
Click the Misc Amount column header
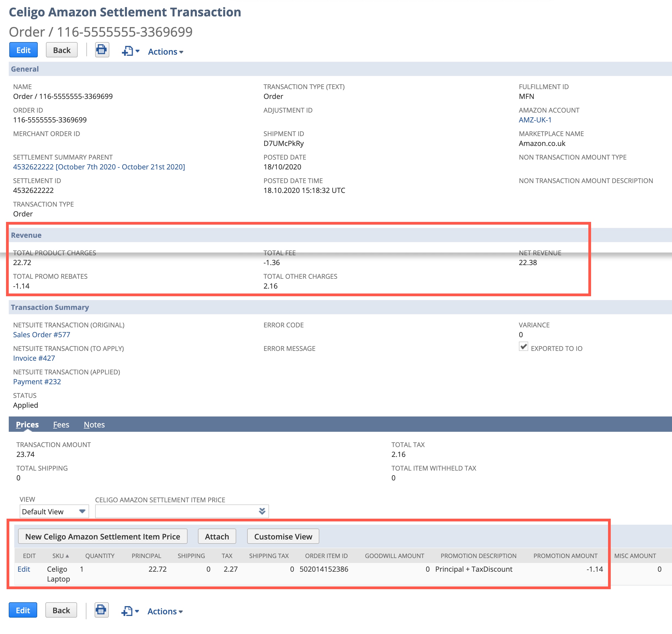tap(635, 556)
